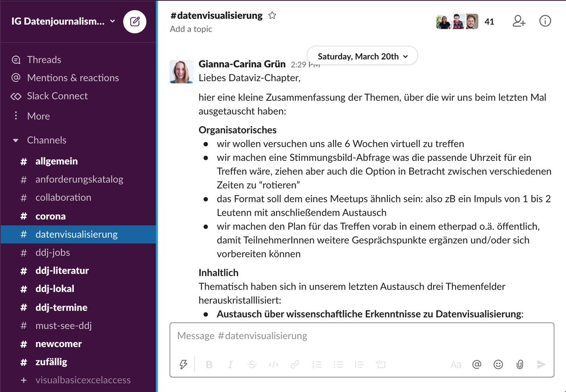Expand the Saturday, March 20th date picker
The width and height of the screenshot is (566, 392).
(x=362, y=56)
